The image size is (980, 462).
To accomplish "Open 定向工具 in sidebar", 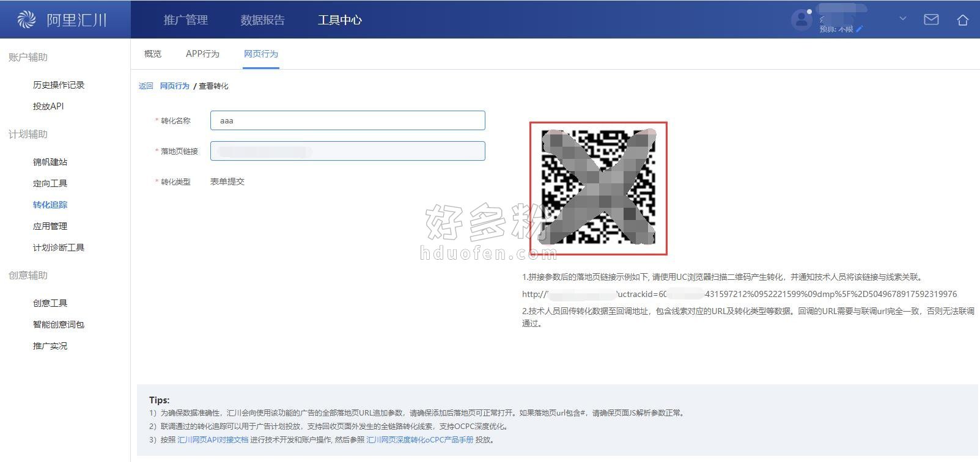I will click(x=50, y=183).
